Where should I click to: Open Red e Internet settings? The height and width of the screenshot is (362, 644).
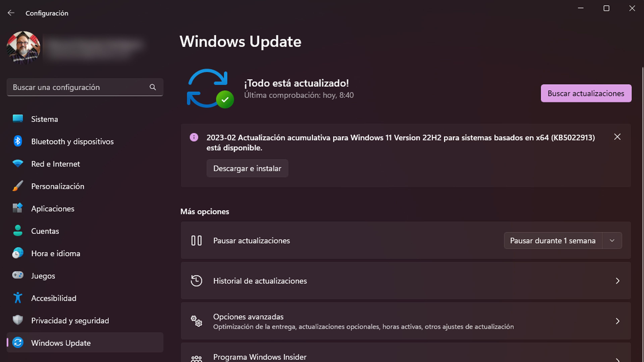85,164
